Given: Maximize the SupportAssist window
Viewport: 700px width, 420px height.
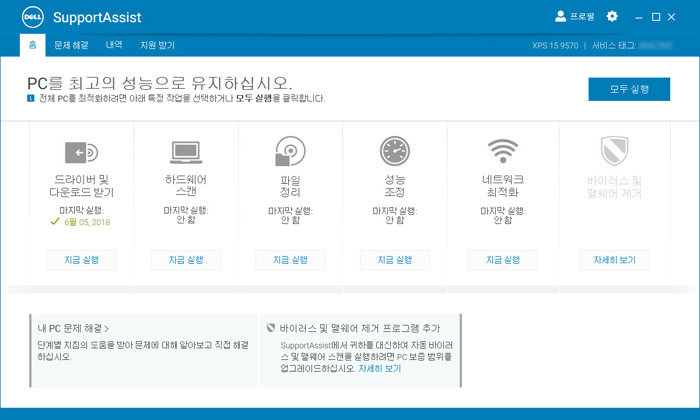Looking at the screenshot, I should (x=656, y=17).
